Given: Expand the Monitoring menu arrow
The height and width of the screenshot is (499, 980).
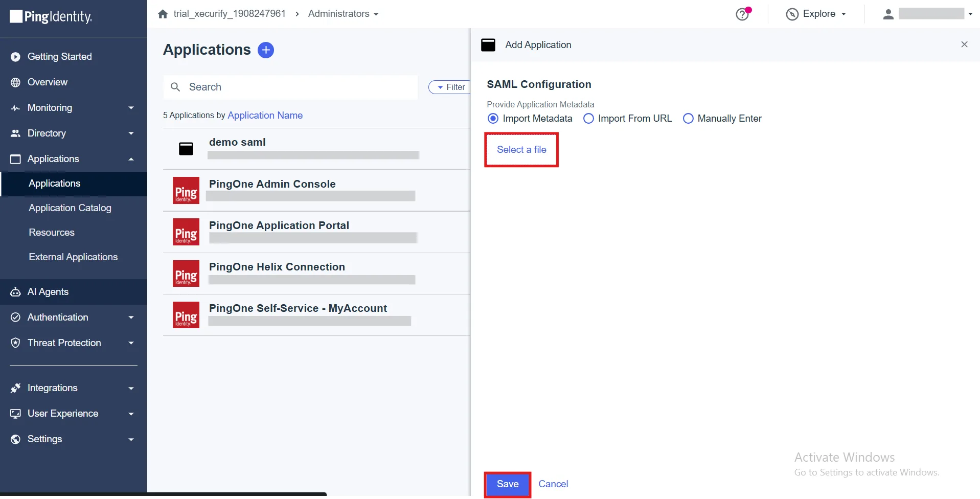Looking at the screenshot, I should click(x=131, y=108).
